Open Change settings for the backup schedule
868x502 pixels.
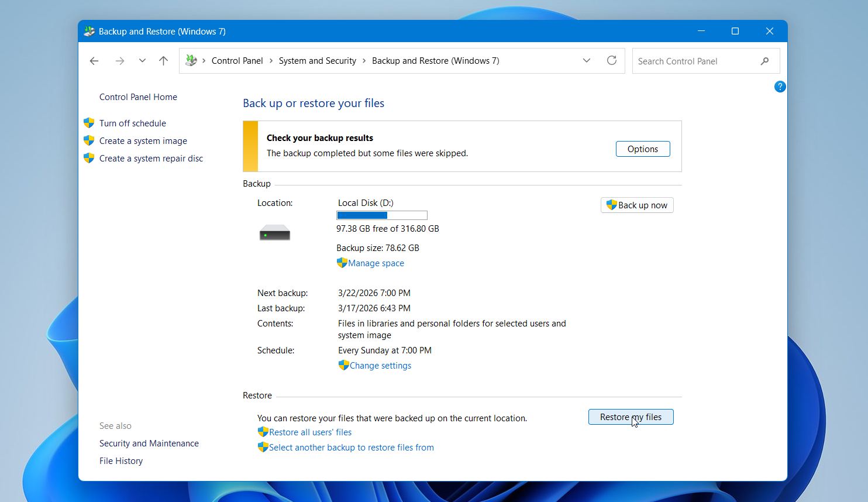[x=380, y=365]
